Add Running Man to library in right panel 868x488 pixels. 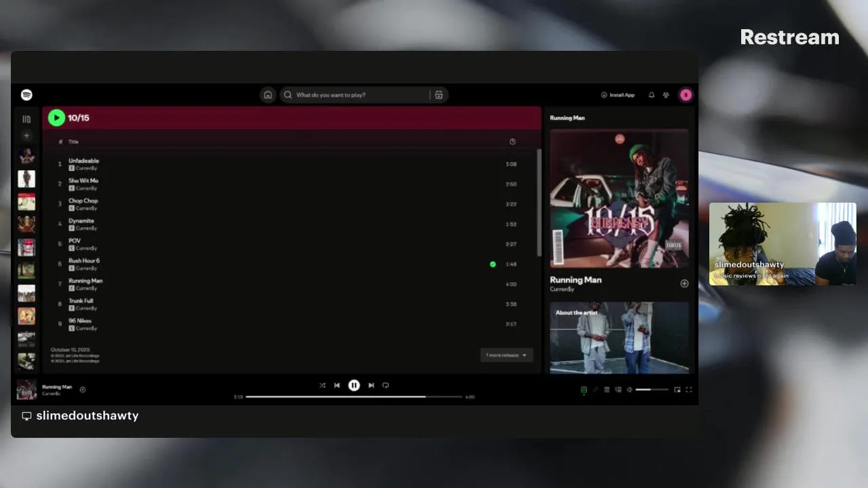(x=684, y=283)
